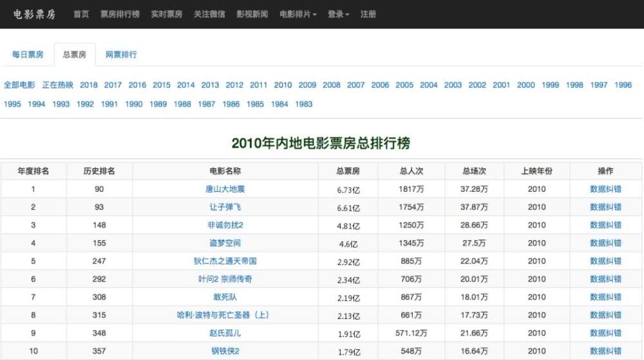Viewport: 644px width, 360px height.
Task: Select year 1999 filter
Action: point(550,84)
